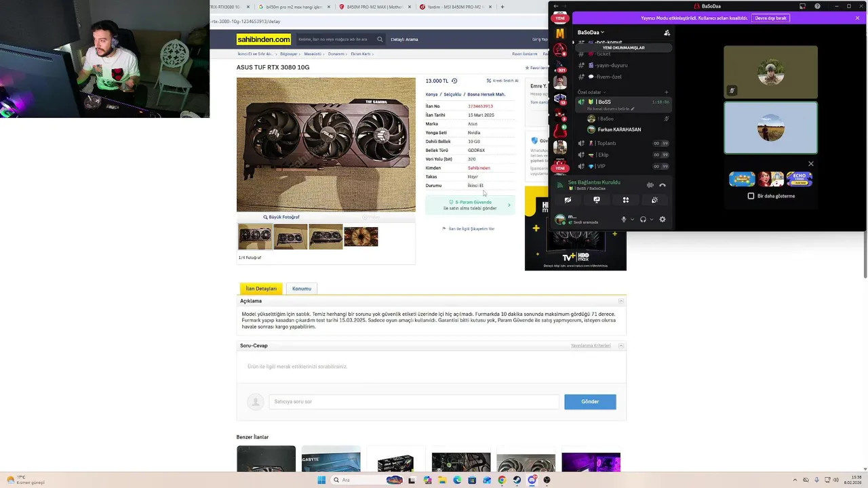The image size is (868, 488).
Task: Check the Bir daha gösterme checkbox
Action: (751, 196)
